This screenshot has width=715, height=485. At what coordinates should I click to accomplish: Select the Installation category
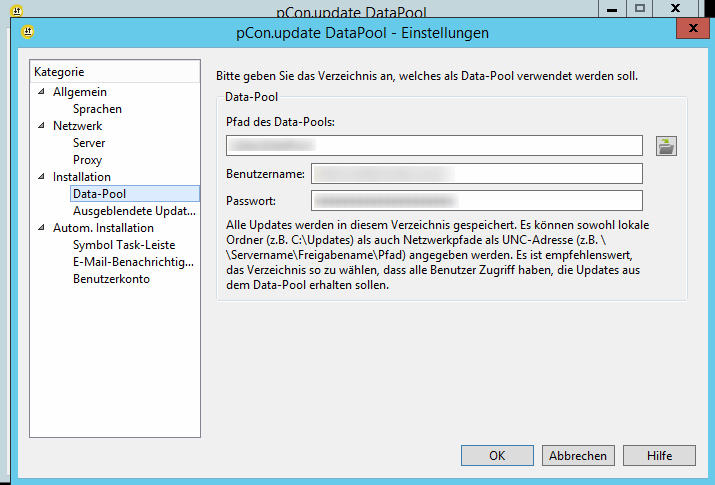point(82,177)
